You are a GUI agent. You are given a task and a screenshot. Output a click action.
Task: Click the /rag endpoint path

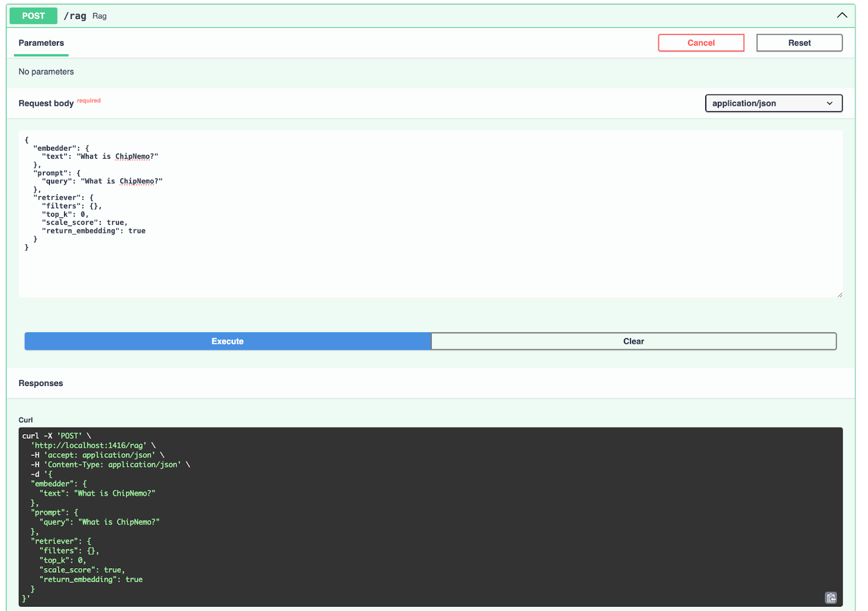point(75,16)
